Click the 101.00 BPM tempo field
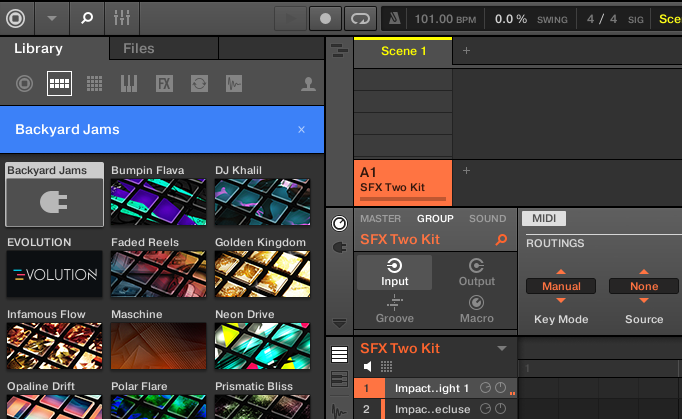The image size is (682, 419). pyautogui.click(x=445, y=19)
